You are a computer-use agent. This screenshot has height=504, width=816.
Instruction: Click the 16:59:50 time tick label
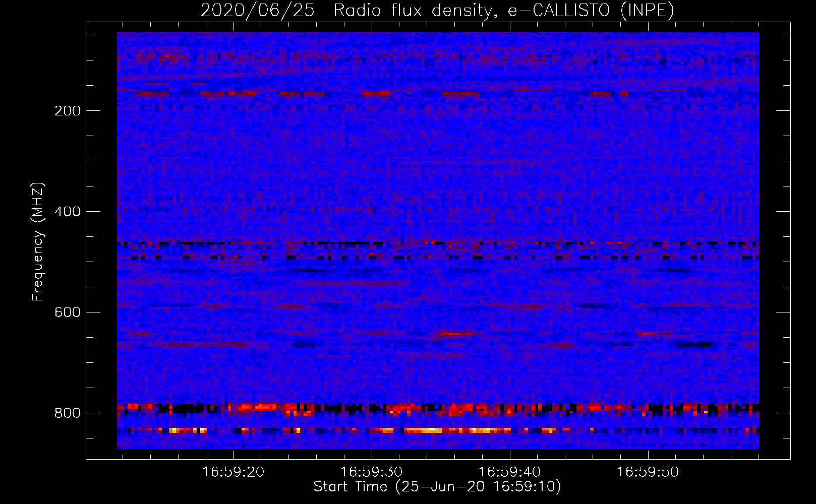(648, 472)
